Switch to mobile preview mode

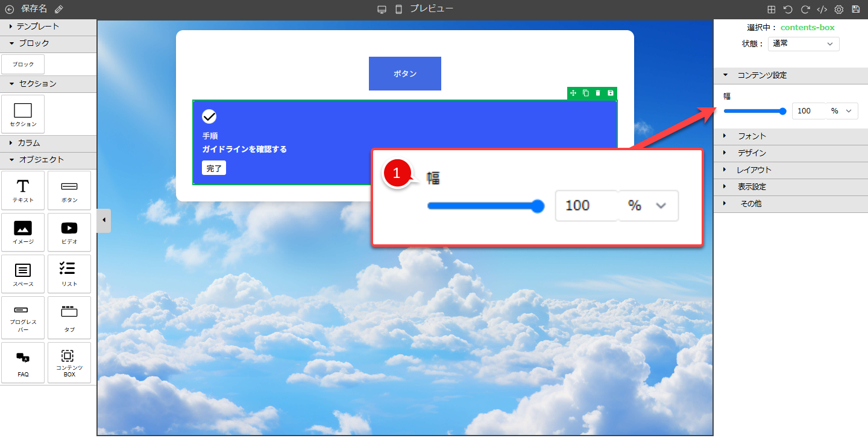[398, 9]
